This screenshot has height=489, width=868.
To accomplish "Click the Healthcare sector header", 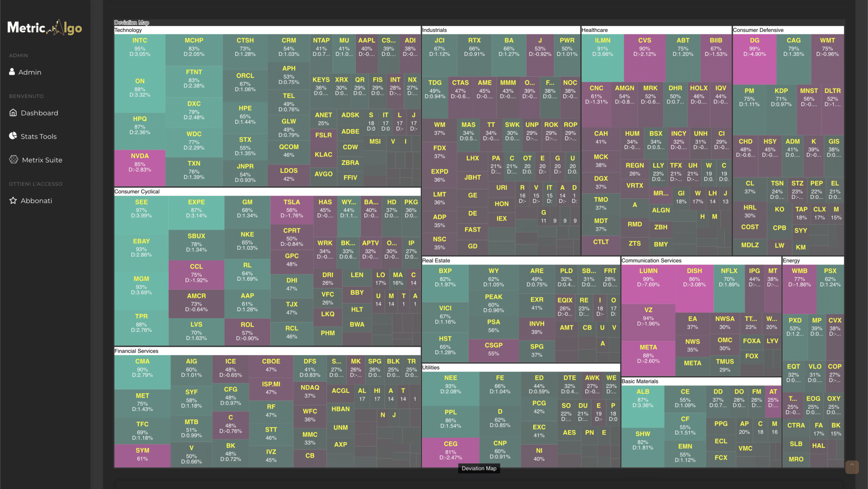I will pyautogui.click(x=594, y=30).
